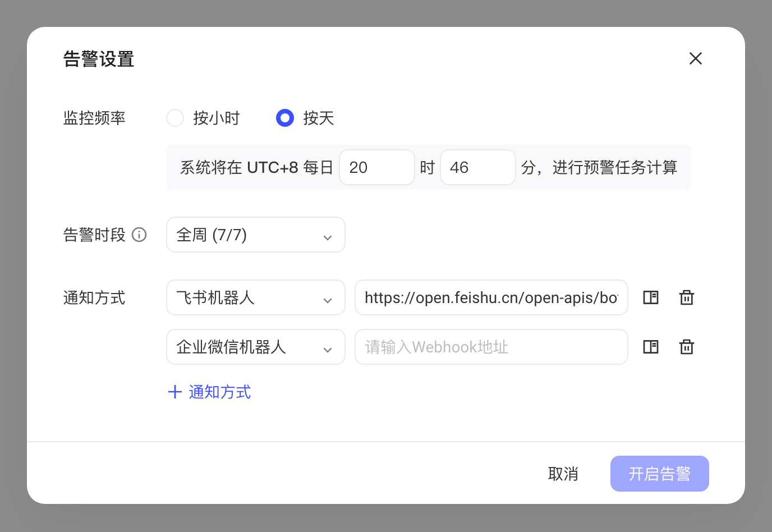Expand the 企业微信机器人 notification type dropdown
The image size is (772, 532).
coord(256,347)
